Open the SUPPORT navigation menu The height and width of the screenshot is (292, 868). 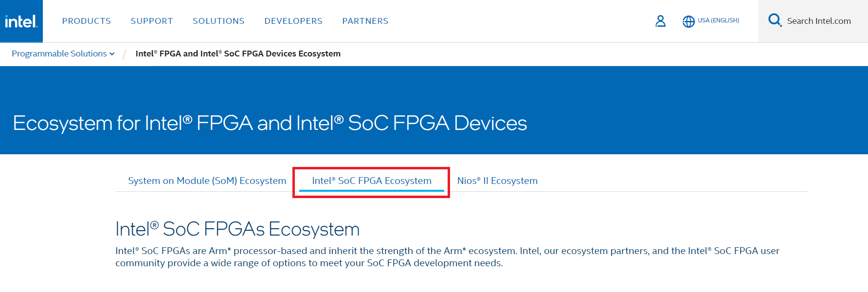(151, 21)
